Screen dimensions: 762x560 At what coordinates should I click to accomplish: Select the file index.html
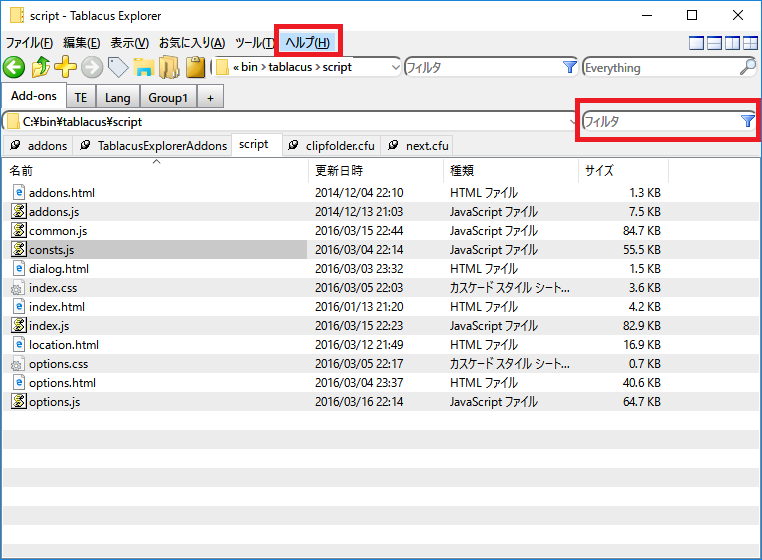(56, 307)
